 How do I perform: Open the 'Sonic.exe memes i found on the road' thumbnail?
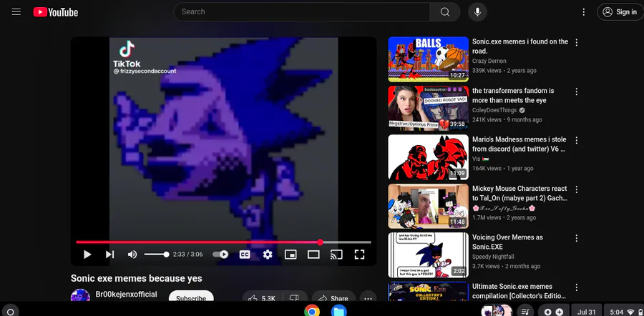[428, 59]
